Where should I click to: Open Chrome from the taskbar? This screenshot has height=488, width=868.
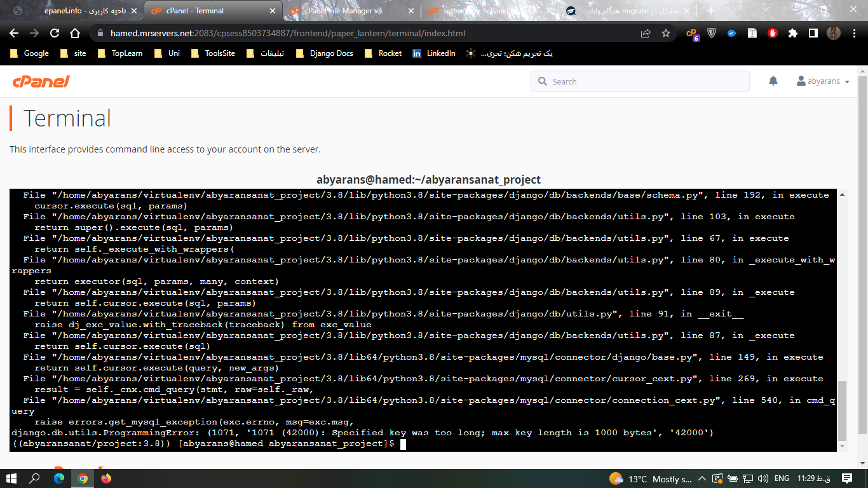tap(83, 478)
